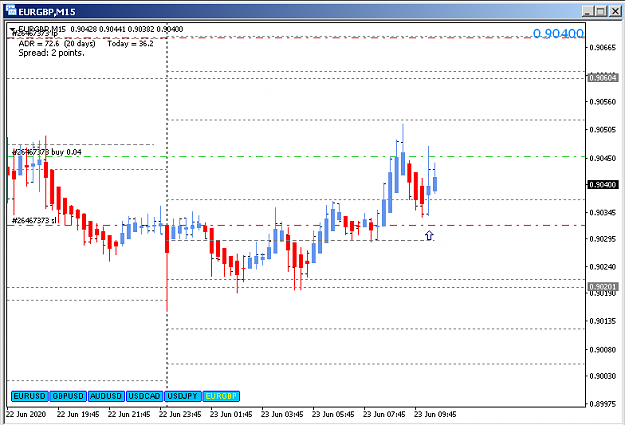
Task: Click the 0.89975 price scale label
Action: click(603, 404)
